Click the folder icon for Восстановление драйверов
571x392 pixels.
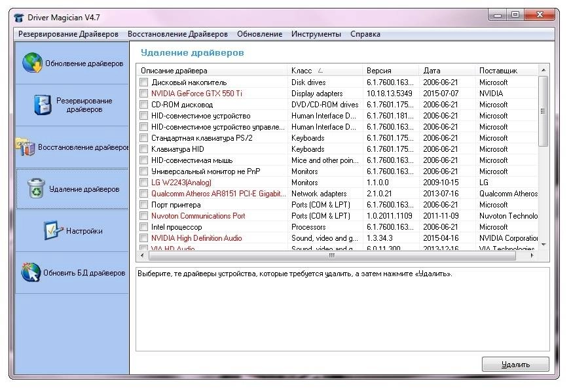[x=26, y=147]
